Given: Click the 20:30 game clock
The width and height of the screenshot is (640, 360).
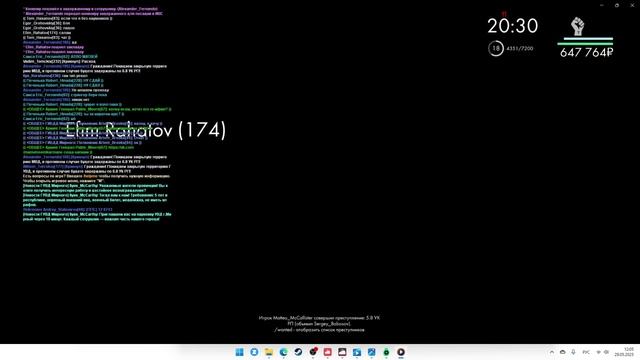Looking at the screenshot, I should pyautogui.click(x=513, y=26).
